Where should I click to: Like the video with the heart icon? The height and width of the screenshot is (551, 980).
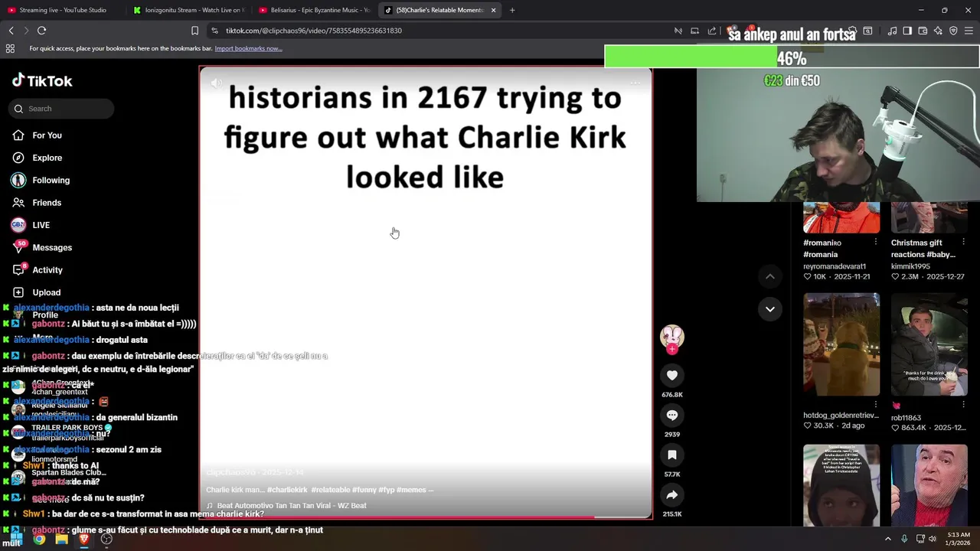[672, 375]
